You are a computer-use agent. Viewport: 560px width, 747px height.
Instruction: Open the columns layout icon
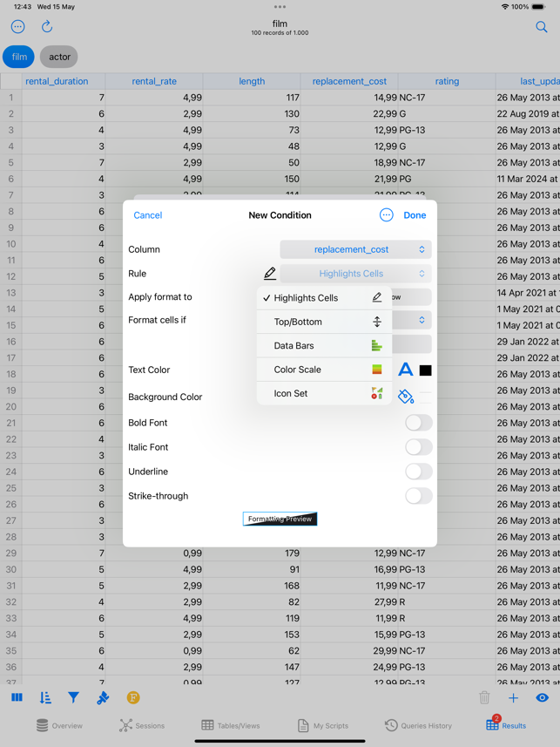17,697
